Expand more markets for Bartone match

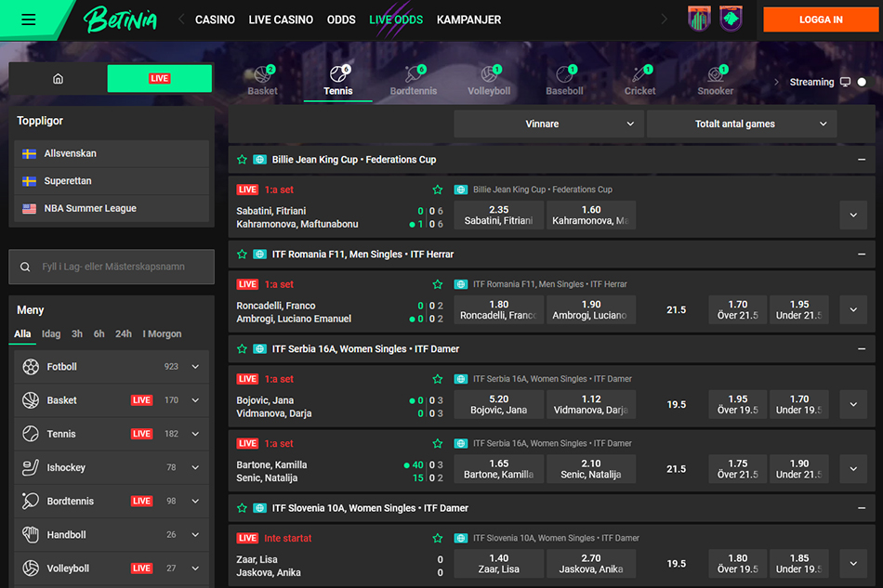tap(853, 469)
